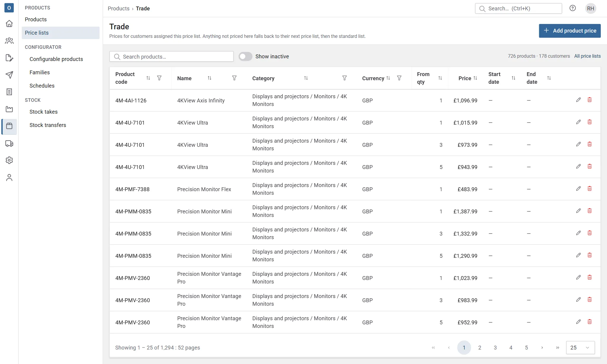
Task: Edit the 4KView Ultra £1,015.99 row
Action: click(578, 122)
